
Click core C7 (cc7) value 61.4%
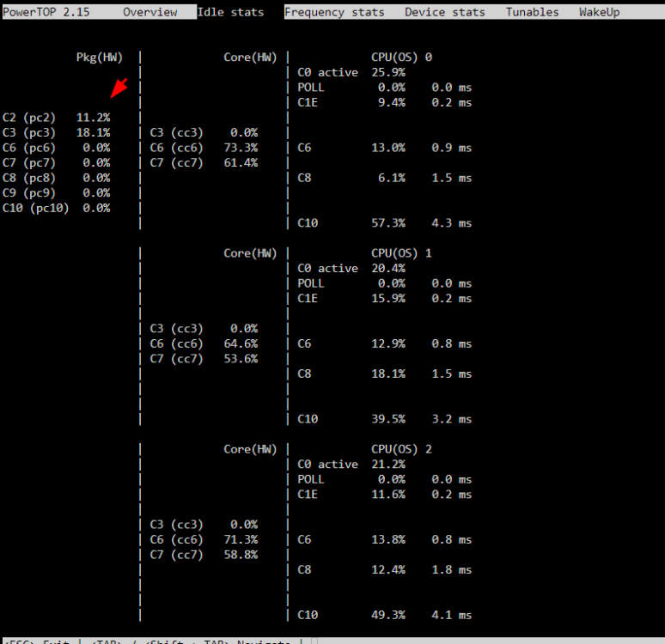pos(241,163)
